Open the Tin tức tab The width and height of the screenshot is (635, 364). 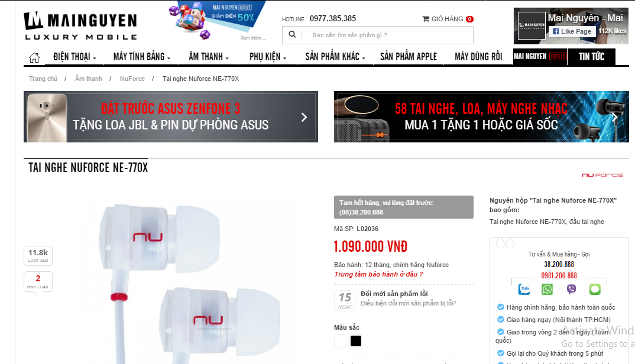point(591,57)
